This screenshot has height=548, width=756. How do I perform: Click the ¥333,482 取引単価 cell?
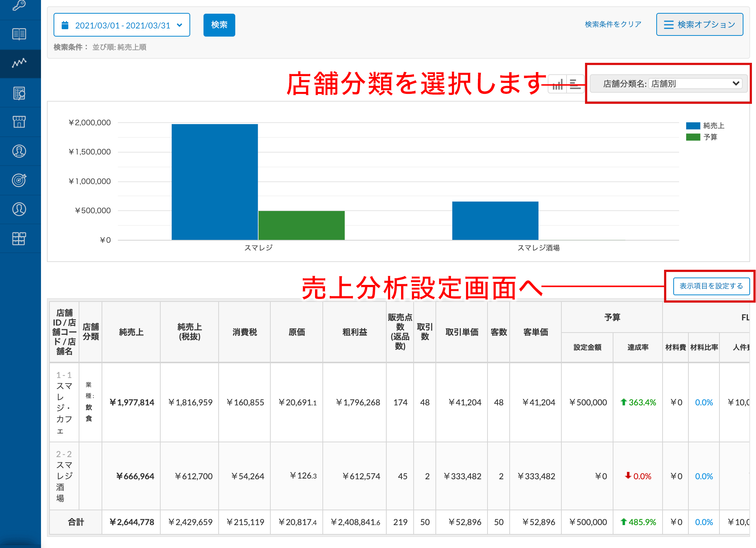(x=462, y=476)
